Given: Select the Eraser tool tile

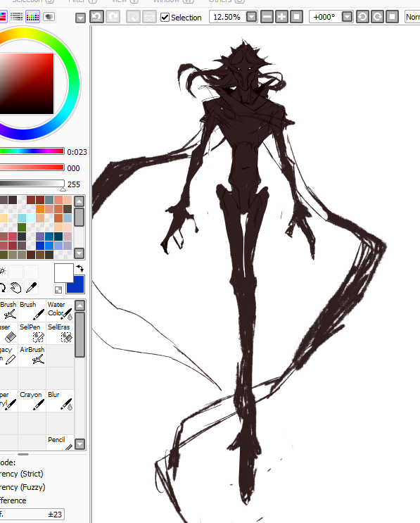Looking at the screenshot, I should [8, 333].
